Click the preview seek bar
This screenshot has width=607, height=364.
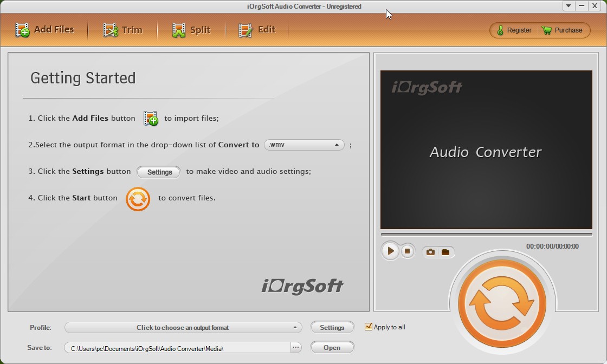(x=486, y=234)
